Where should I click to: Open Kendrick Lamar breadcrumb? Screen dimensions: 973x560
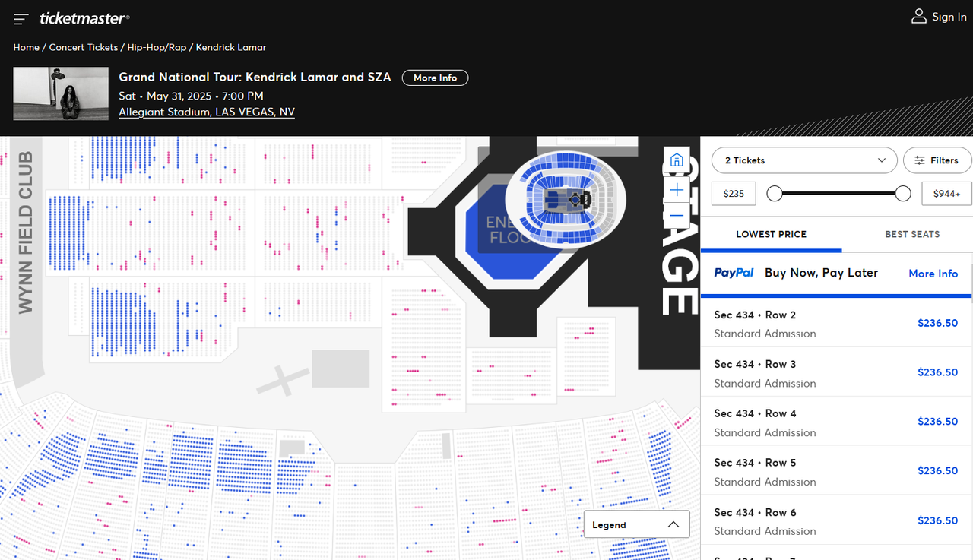231,47
